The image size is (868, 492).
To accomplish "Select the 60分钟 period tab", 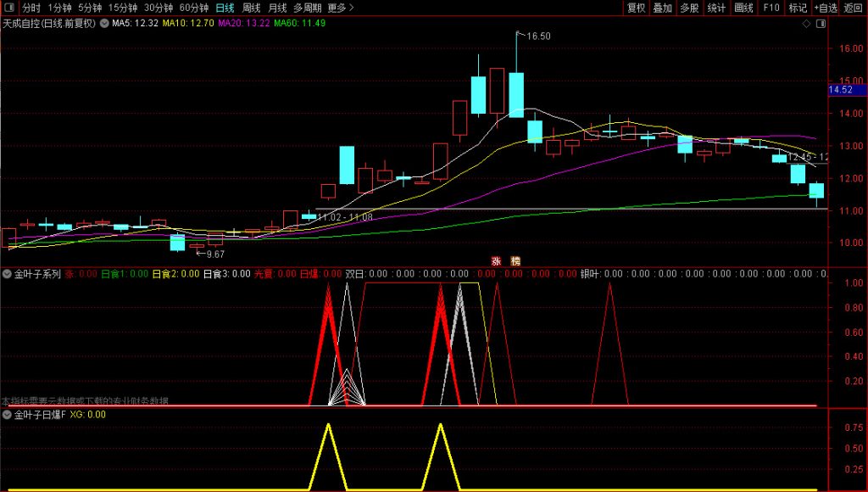I will pyautogui.click(x=194, y=8).
